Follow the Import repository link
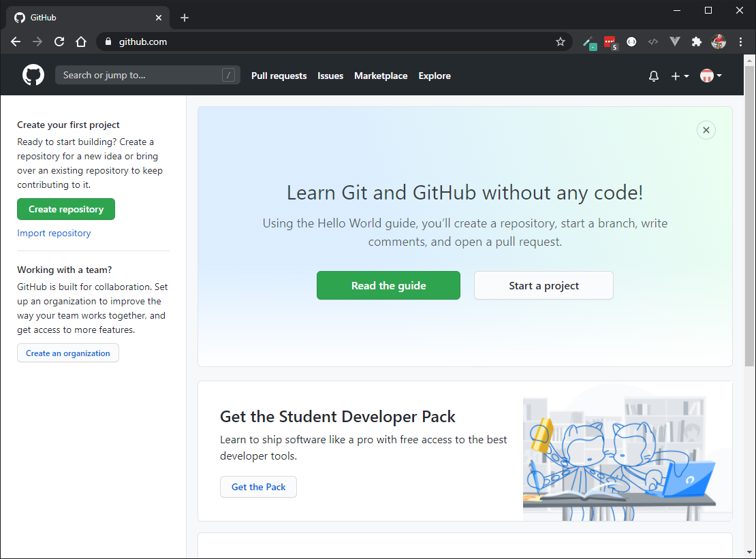Screen dimensions: 756x559 point(54,234)
